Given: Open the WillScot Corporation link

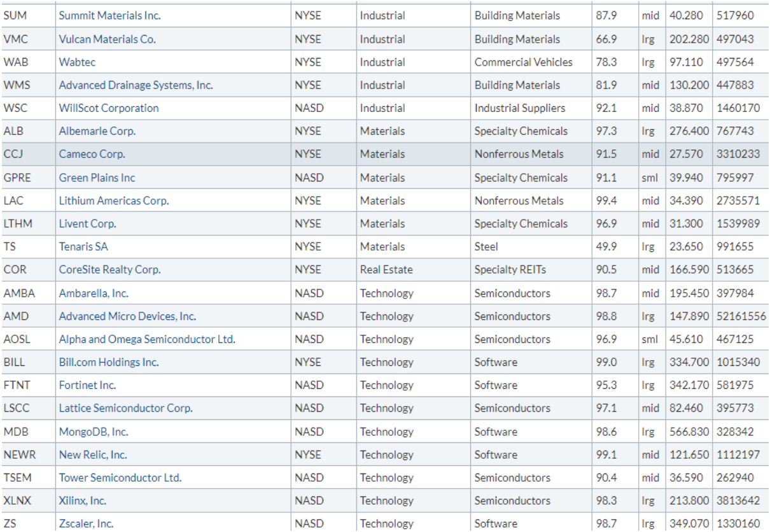Looking at the screenshot, I should click(x=109, y=108).
